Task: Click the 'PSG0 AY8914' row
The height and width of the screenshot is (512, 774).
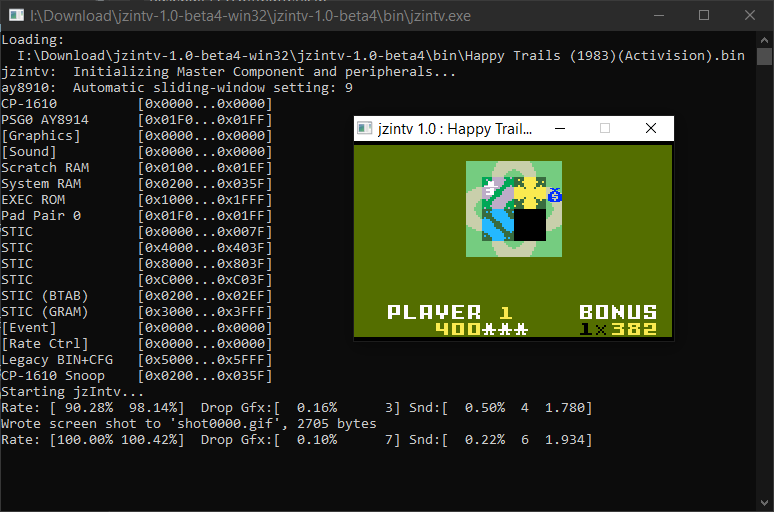Action: click(137, 119)
